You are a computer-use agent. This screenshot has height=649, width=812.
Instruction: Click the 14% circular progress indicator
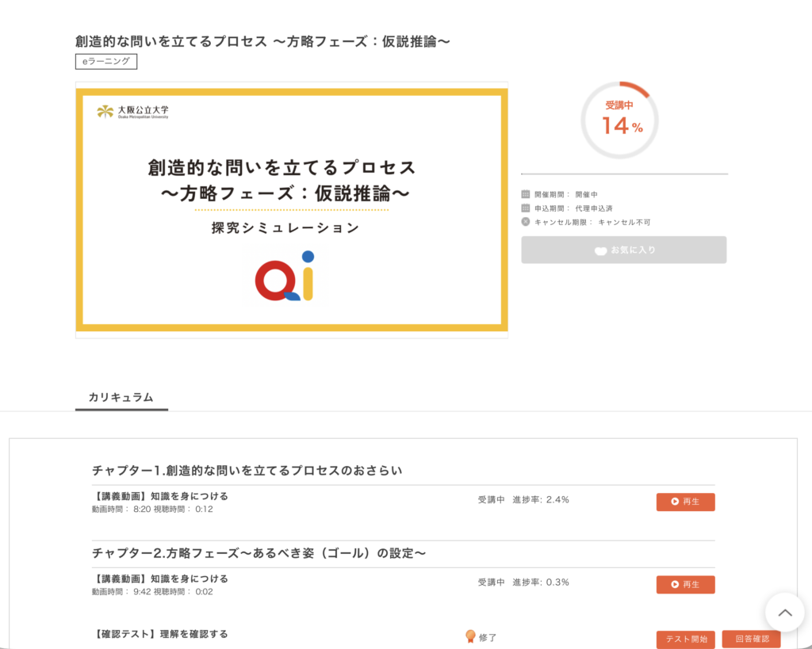pyautogui.click(x=619, y=120)
